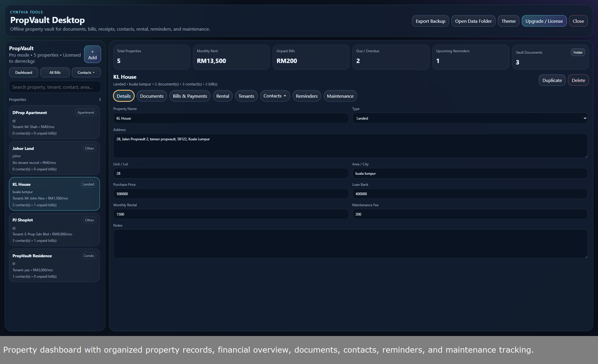Image resolution: width=598 pixels, height=364 pixels.
Task: Edit the Unit / Lot field
Action: [231, 173]
